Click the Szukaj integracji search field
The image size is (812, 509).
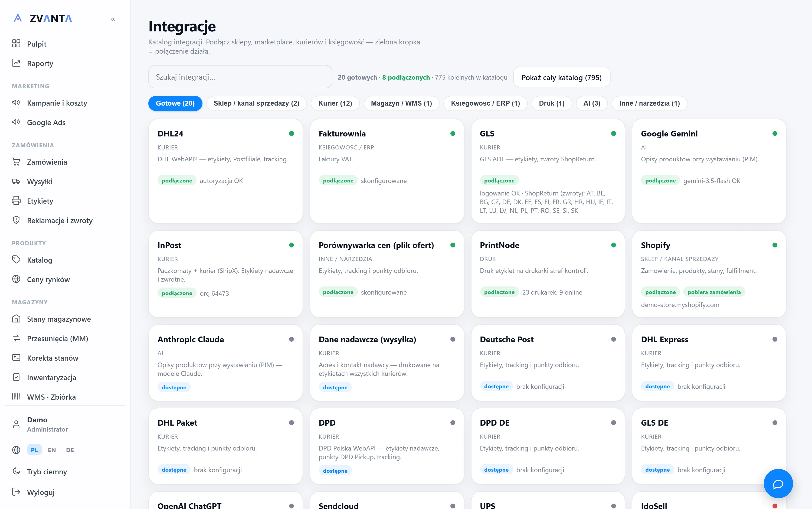coord(240,77)
